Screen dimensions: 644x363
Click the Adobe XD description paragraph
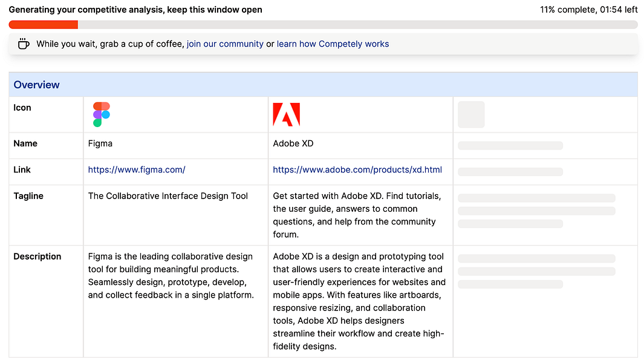[359, 301]
